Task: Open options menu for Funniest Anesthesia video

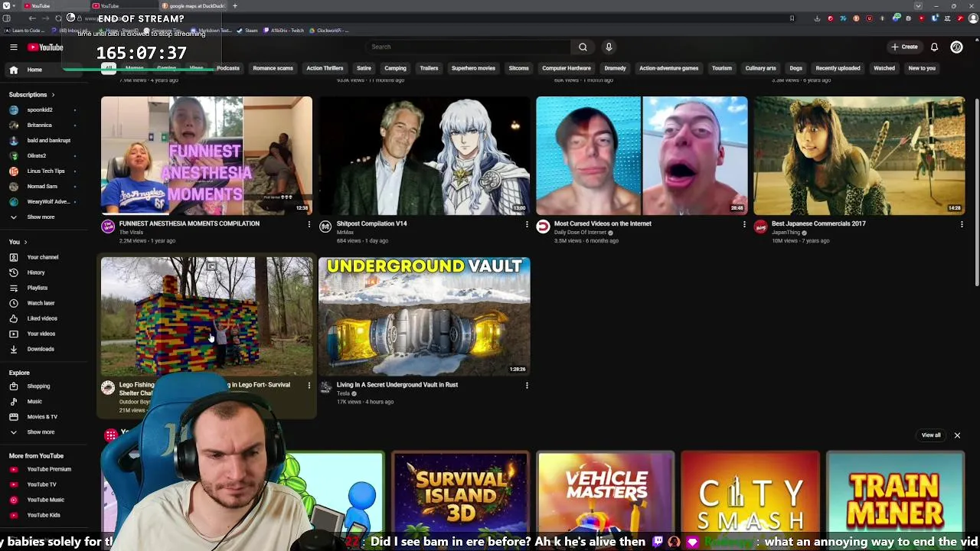Action: (x=309, y=224)
